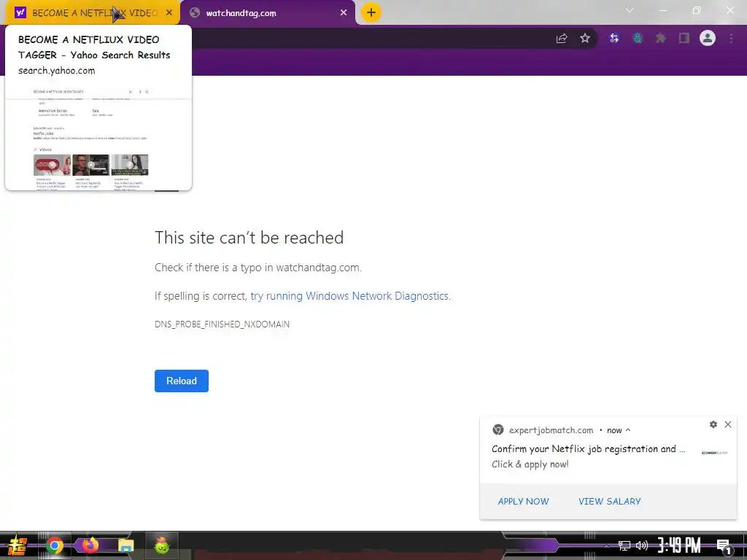Click the 3:49 PM clock
This screenshot has width=747, height=560.
[679, 545]
